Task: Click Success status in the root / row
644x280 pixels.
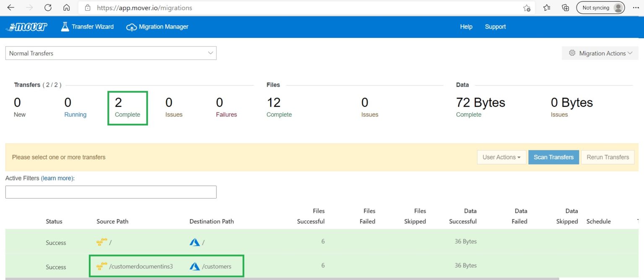Action: [56, 243]
